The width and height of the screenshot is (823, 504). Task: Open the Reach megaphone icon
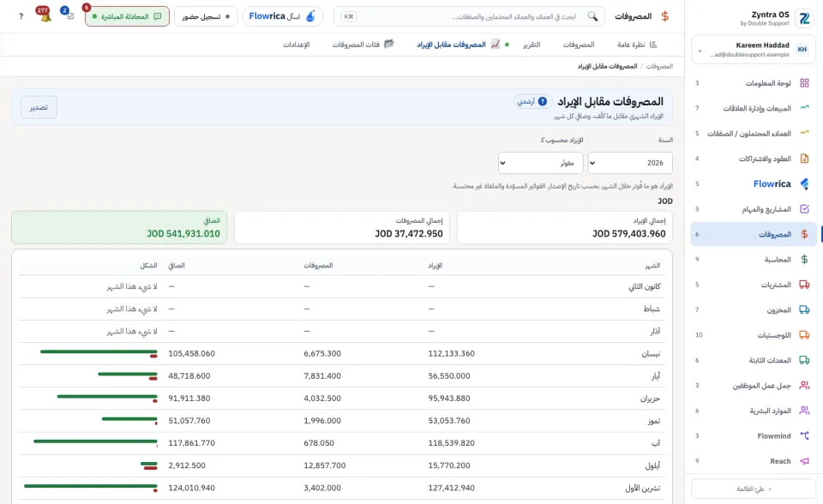(x=804, y=461)
